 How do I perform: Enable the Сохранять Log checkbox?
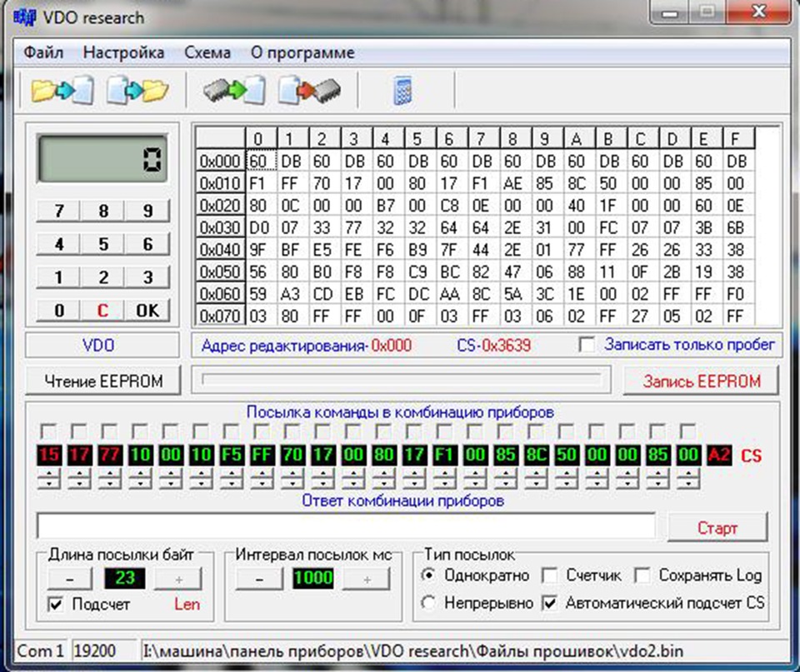642,575
